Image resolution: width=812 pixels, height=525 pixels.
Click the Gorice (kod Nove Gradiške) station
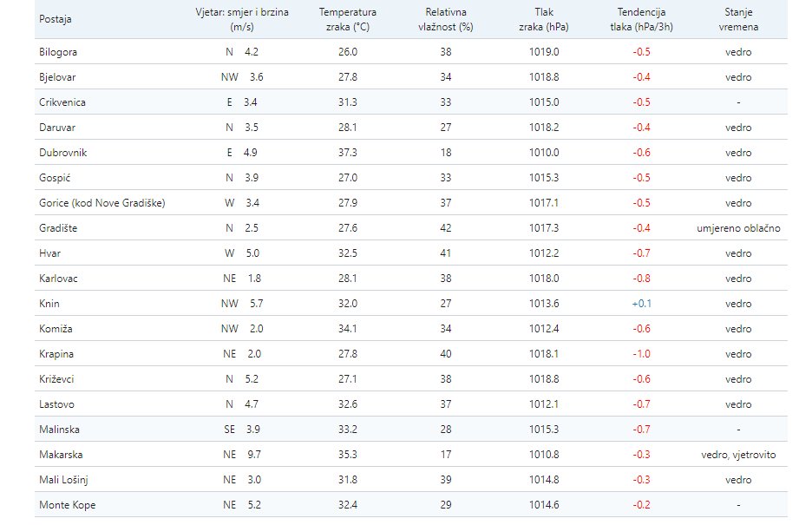tap(101, 203)
